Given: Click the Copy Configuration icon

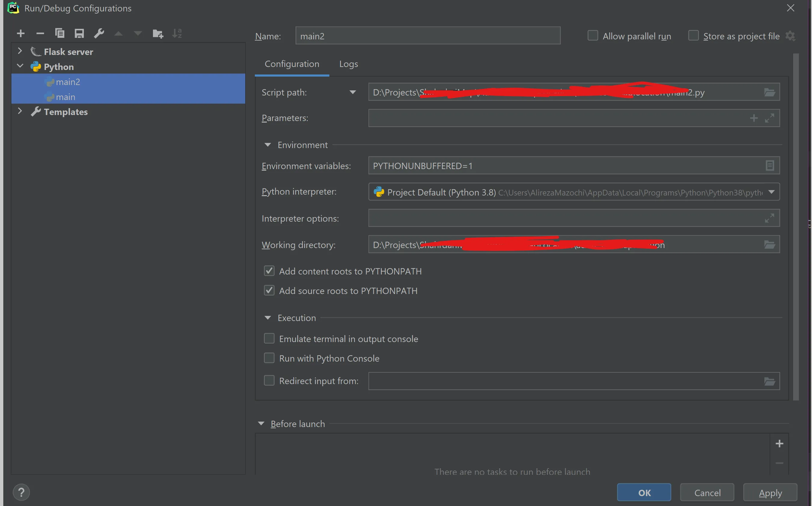Looking at the screenshot, I should coord(60,33).
